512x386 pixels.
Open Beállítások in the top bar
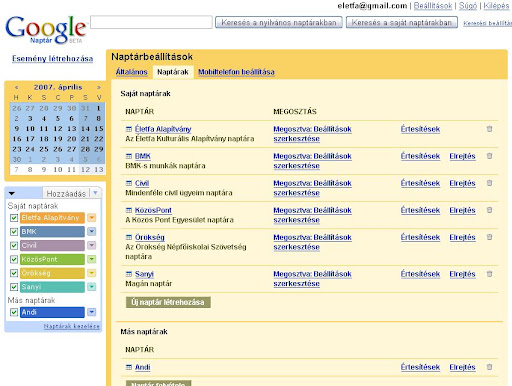(x=433, y=6)
